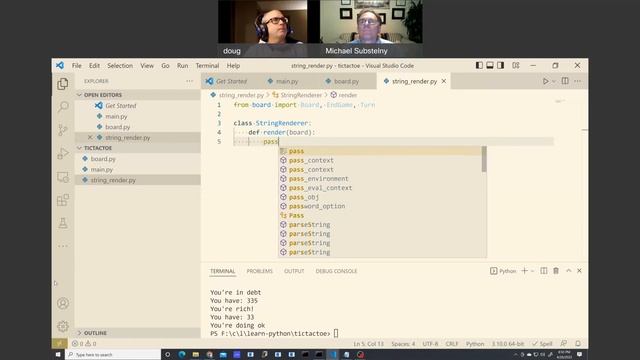Close the string_render.py editor tab
The image size is (640, 360).
[444, 81]
